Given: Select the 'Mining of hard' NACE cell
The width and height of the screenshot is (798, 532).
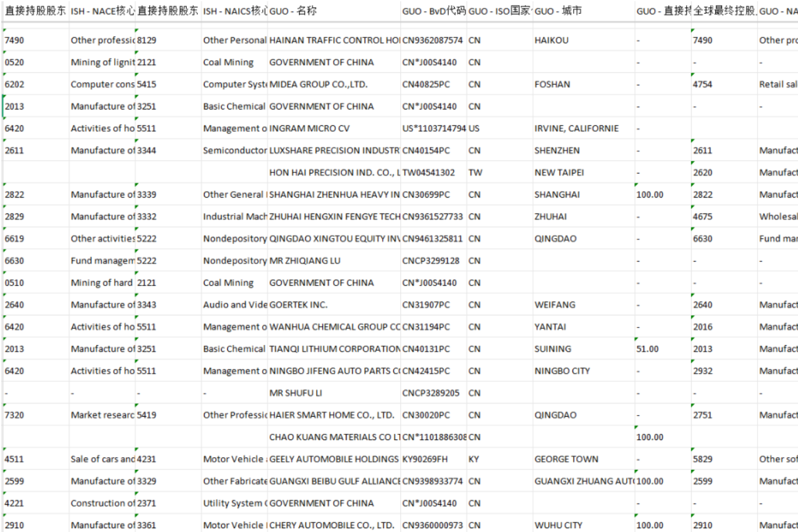Looking at the screenshot, I should (102, 283).
